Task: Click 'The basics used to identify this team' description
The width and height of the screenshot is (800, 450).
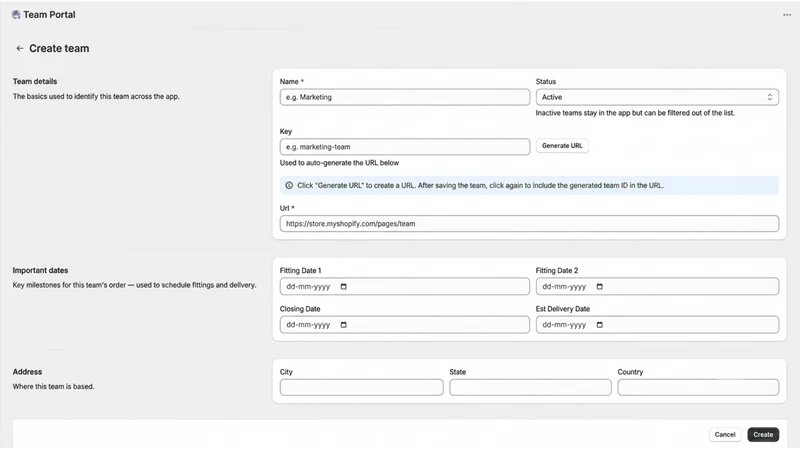Action: coord(96,96)
